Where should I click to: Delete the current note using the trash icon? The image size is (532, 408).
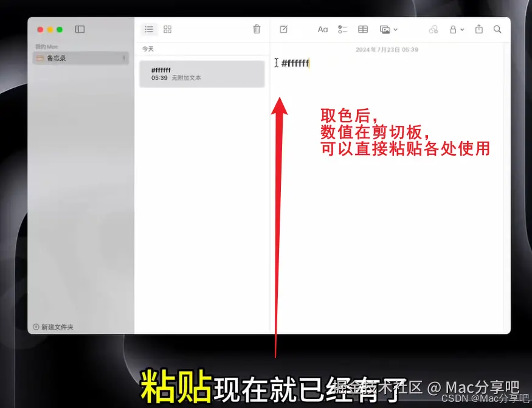click(257, 29)
